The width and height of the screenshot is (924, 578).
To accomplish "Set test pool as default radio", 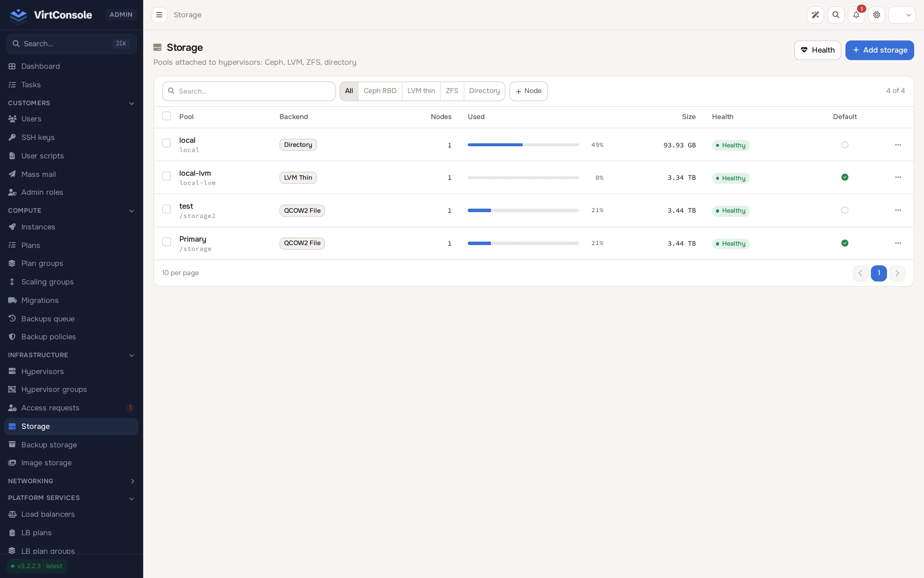I will click(845, 210).
